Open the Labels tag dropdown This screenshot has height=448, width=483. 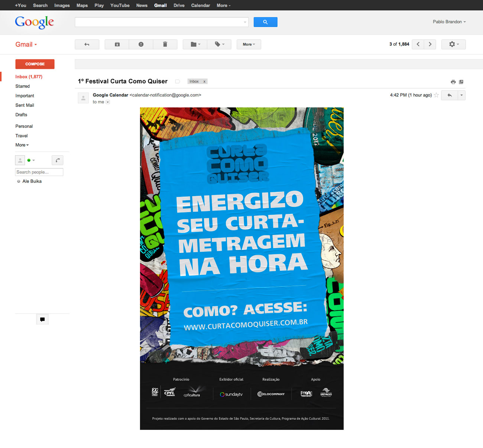click(x=219, y=45)
